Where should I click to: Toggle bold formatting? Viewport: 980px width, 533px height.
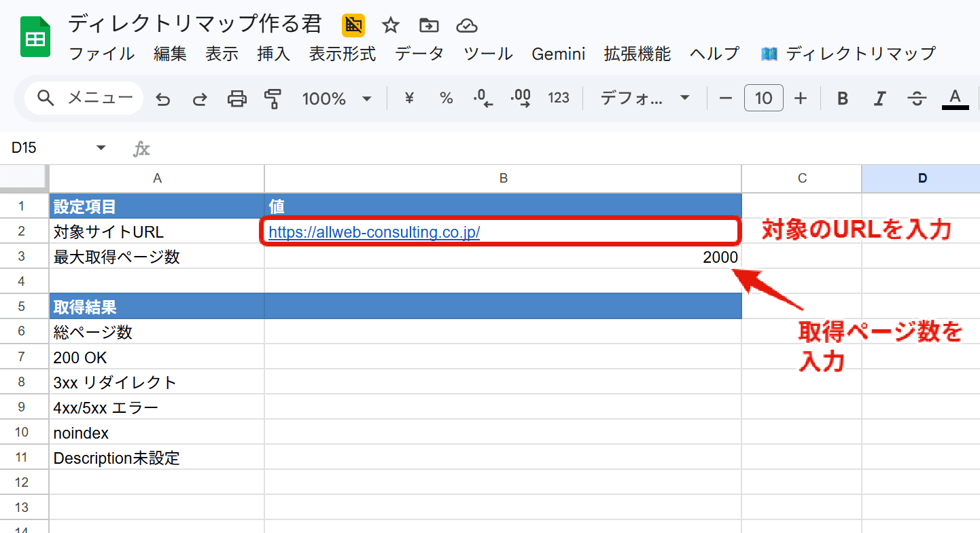click(843, 99)
